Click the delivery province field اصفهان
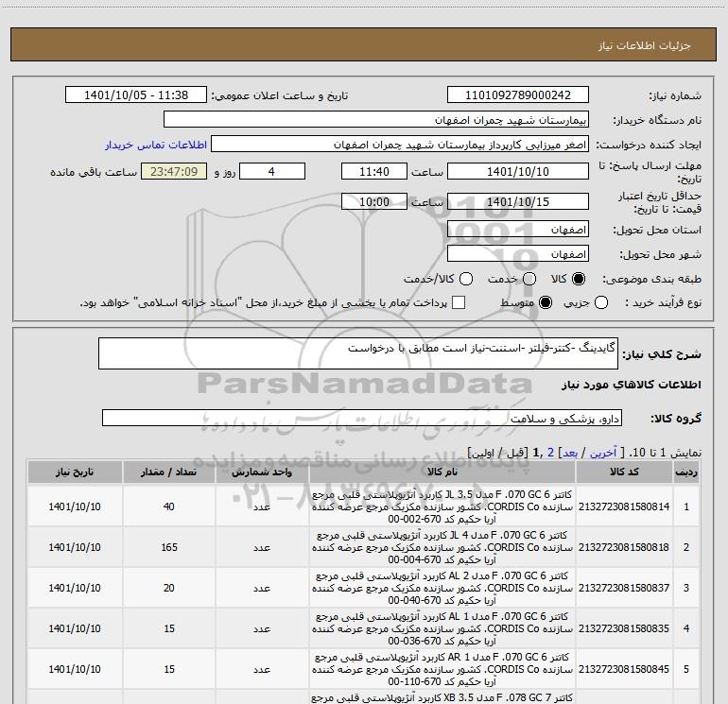The width and height of the screenshot is (728, 704). click(518, 230)
